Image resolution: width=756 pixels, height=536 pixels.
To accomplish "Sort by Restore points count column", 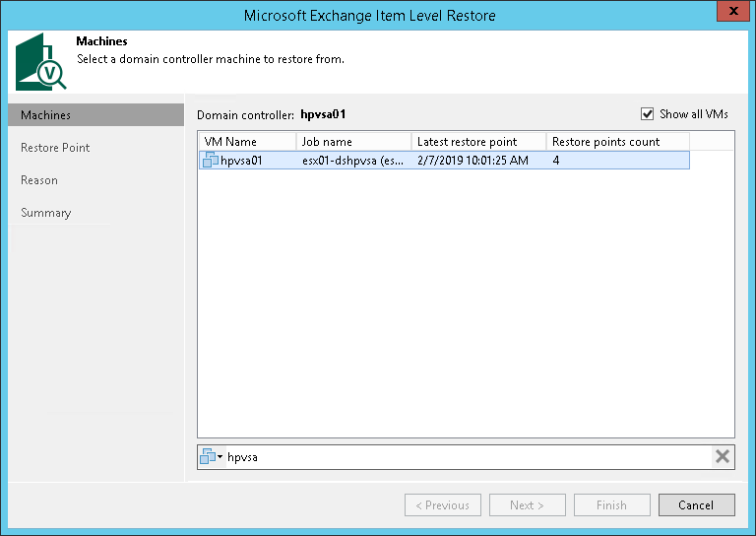I will coord(617,141).
